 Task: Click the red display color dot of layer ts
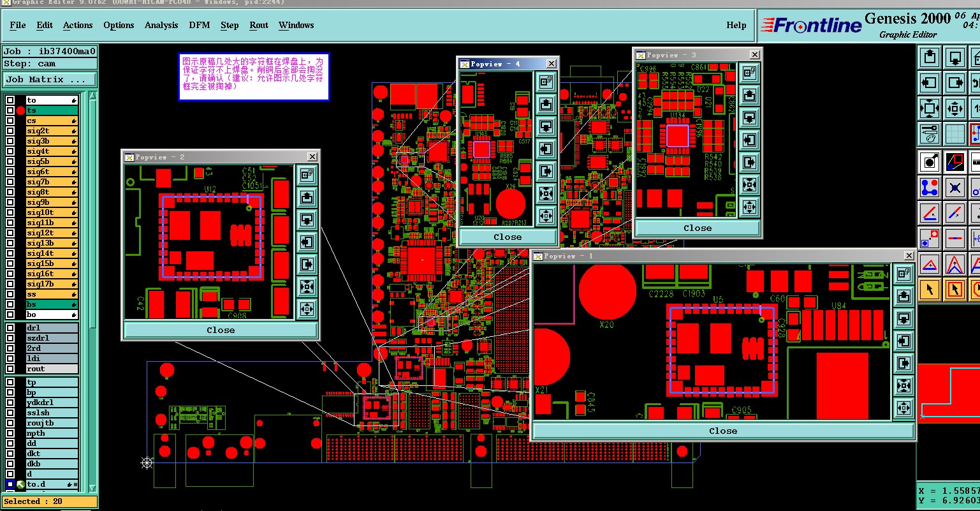point(20,110)
